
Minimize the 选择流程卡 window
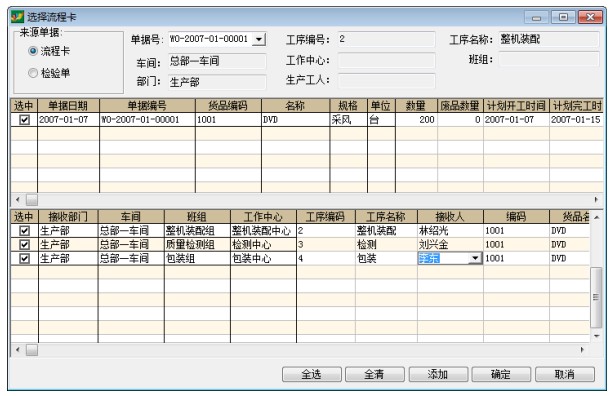point(536,18)
